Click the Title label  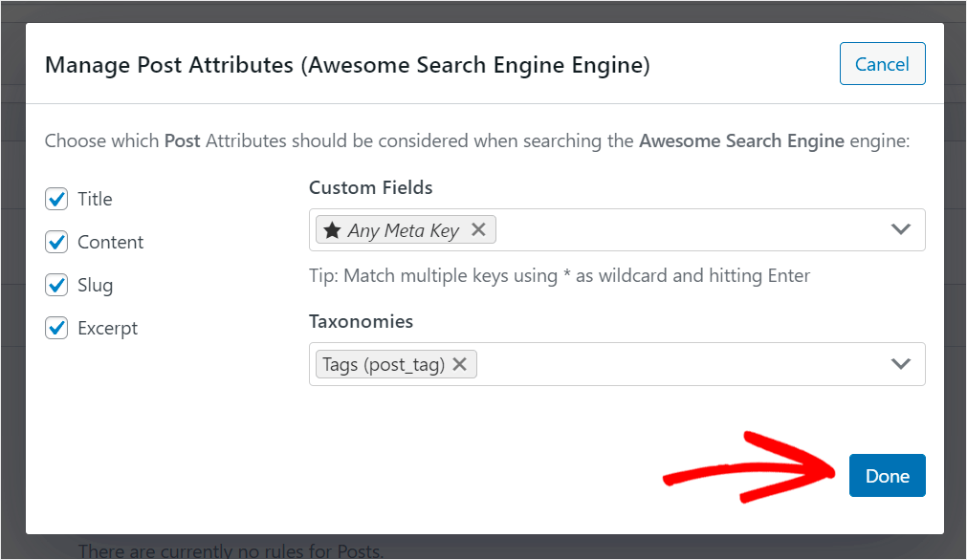(x=95, y=199)
